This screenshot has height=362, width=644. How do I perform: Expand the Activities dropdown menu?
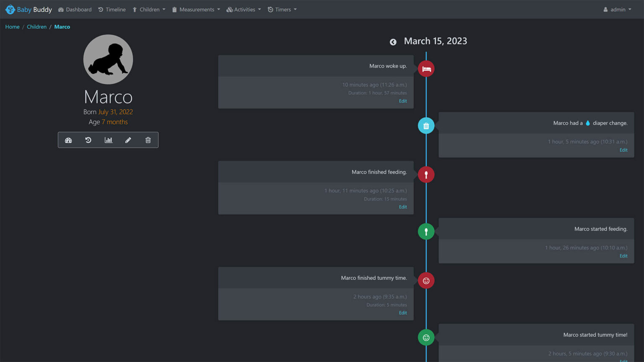tap(244, 9)
